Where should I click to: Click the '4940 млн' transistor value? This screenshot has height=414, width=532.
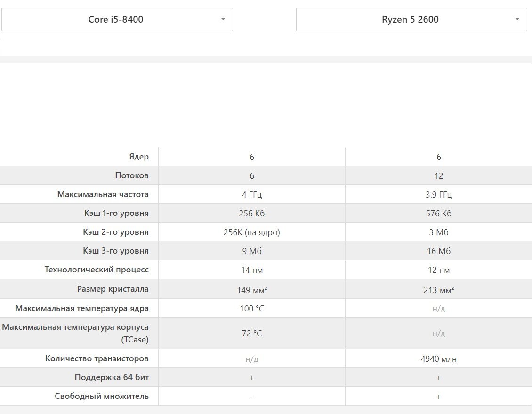(x=439, y=359)
